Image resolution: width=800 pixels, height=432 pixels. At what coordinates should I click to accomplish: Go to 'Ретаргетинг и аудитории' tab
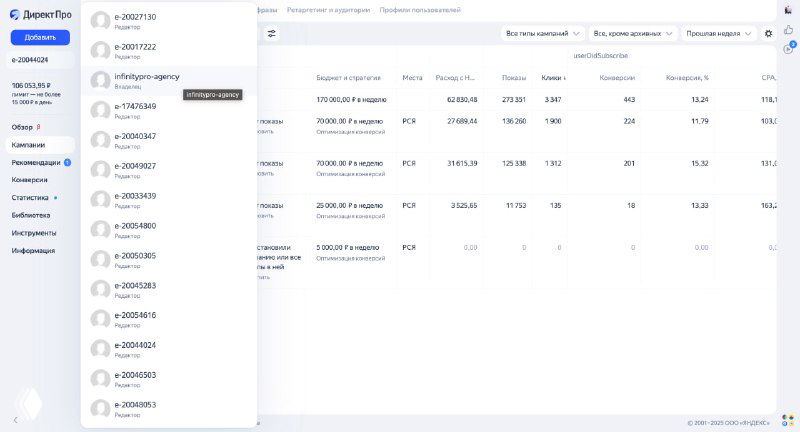tap(327, 10)
